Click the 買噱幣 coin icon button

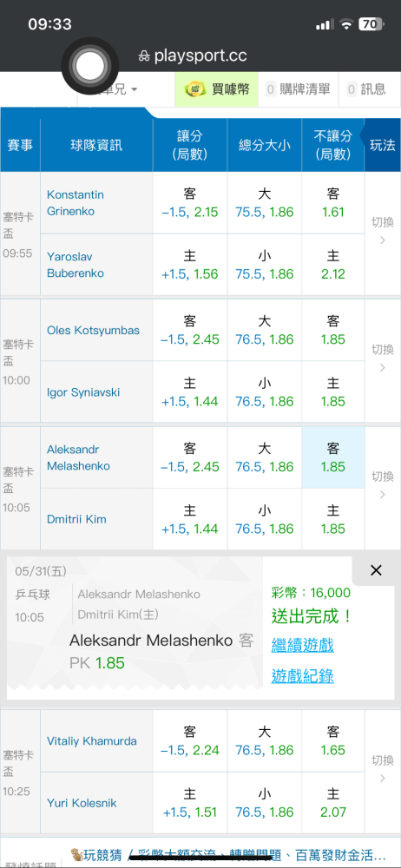[x=217, y=89]
